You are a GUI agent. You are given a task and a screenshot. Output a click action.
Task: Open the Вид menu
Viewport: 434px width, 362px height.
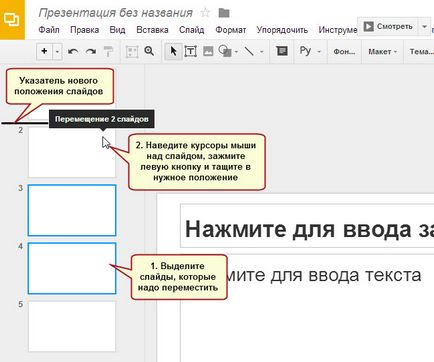[117, 30]
